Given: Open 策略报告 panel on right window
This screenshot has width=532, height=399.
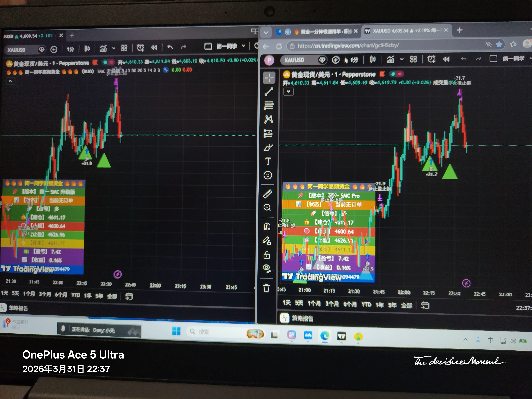Looking at the screenshot, I should point(302,318).
